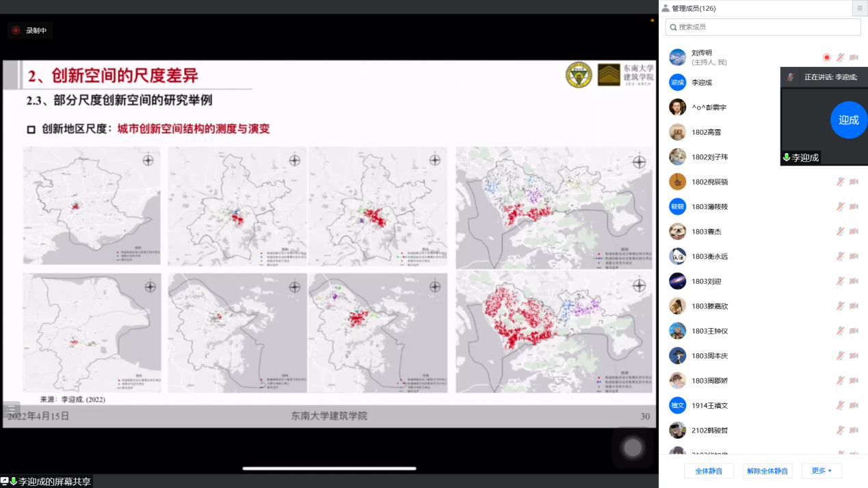The width and height of the screenshot is (868, 488).
Task: Unmute microphone of 1802倪辰骁
Action: (840, 182)
